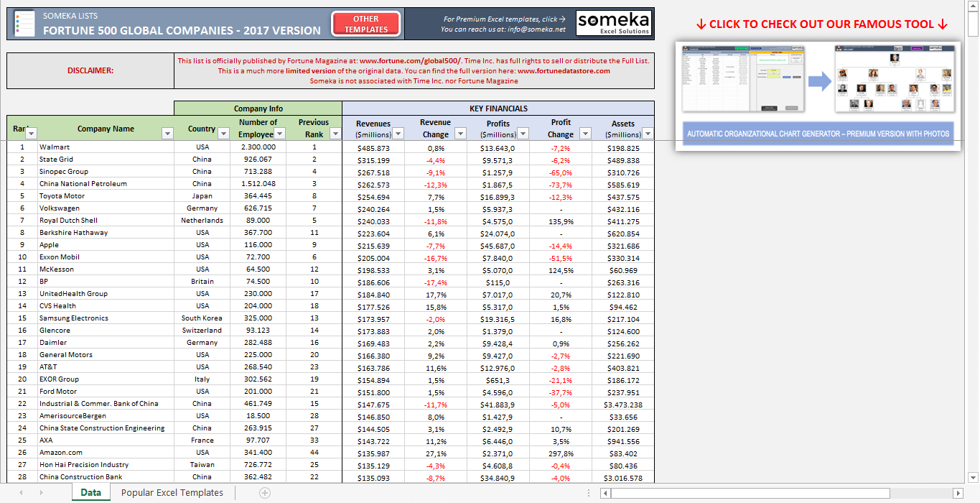Expand the Assets column filter dropdown
Screen dimensions: 980x503
[648, 134]
